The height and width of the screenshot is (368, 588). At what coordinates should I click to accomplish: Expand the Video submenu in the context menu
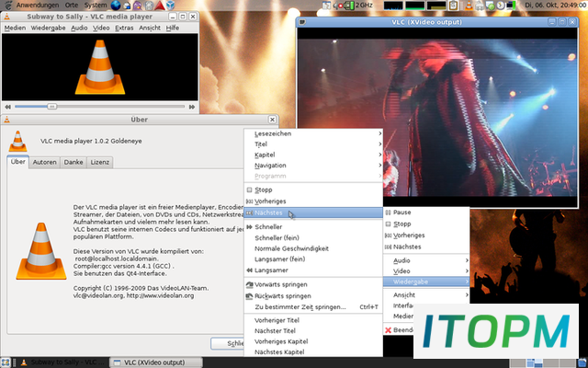(426, 271)
